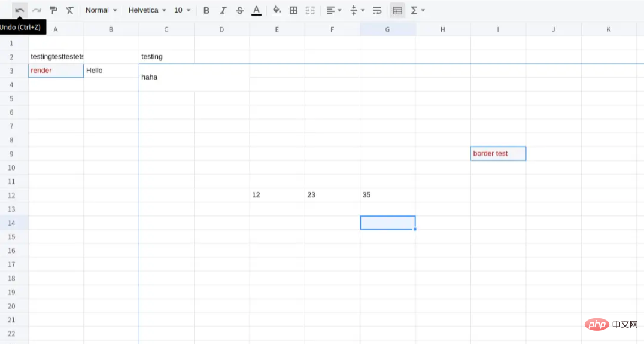The width and height of the screenshot is (644, 344).
Task: Select row 9 header
Action: [x=11, y=154]
